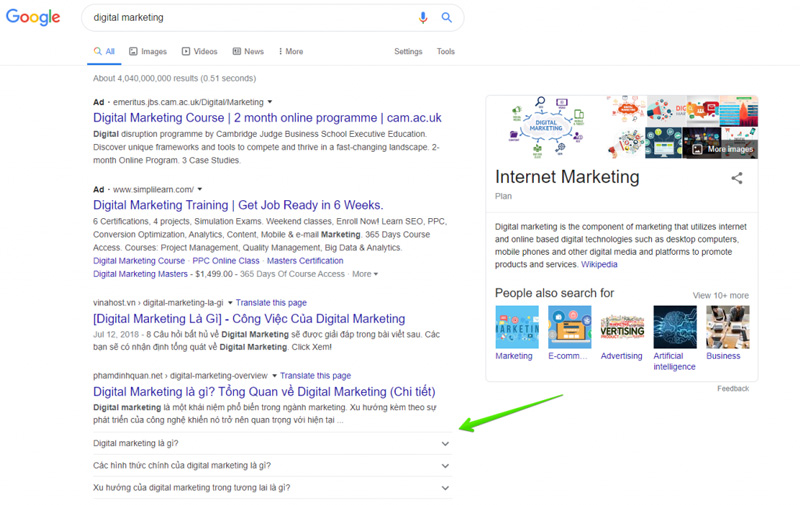Expand the "Digital marketing là gì?" question
Screen dimensions: 800x505
pos(445,443)
